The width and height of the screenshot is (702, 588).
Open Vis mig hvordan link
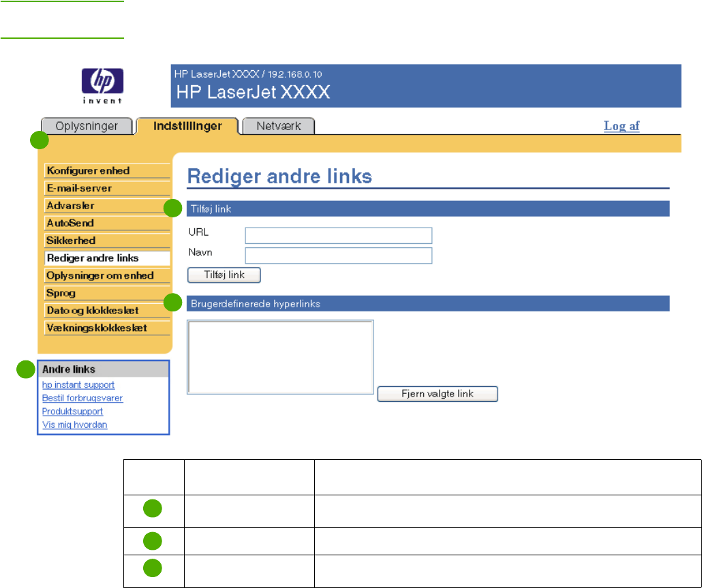tap(75, 424)
